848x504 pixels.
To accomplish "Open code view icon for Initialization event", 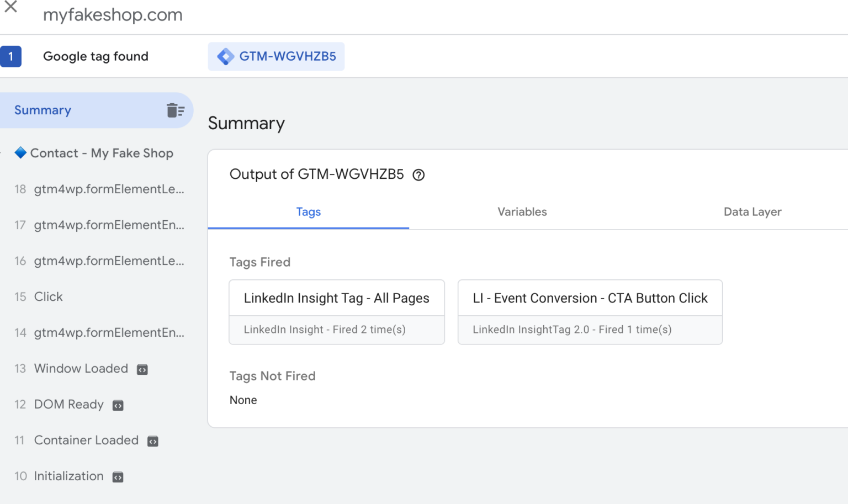I will tap(117, 476).
